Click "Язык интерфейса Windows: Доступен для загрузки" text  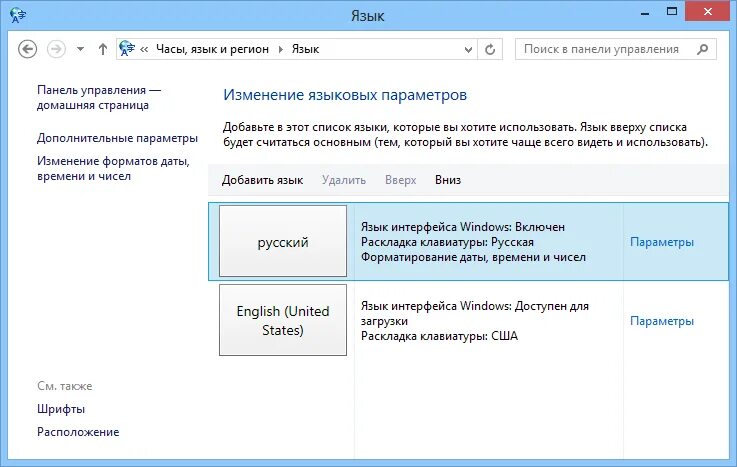pyautogui.click(x=475, y=313)
